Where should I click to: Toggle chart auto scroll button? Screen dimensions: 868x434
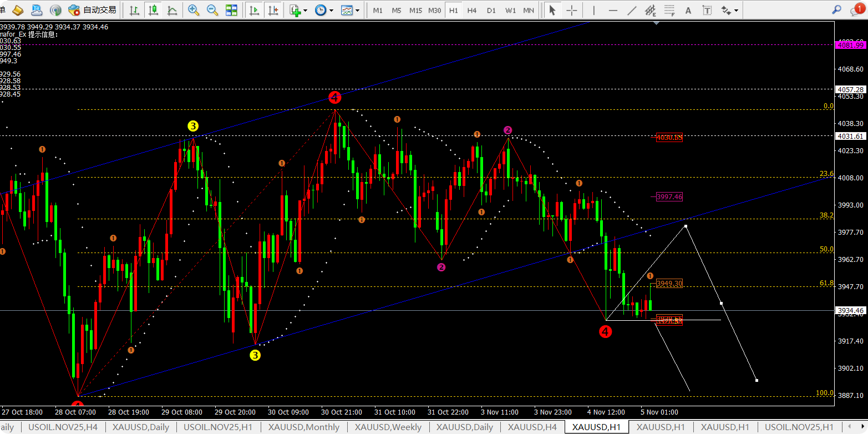pos(255,10)
